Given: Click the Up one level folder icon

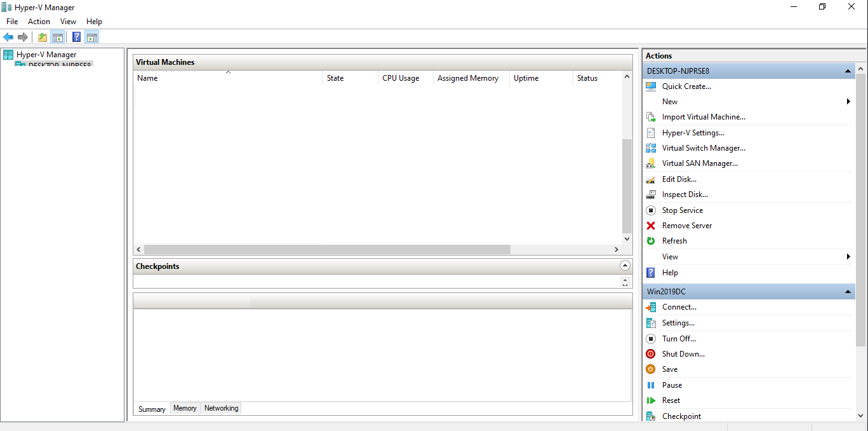Looking at the screenshot, I should pyautogui.click(x=43, y=37).
